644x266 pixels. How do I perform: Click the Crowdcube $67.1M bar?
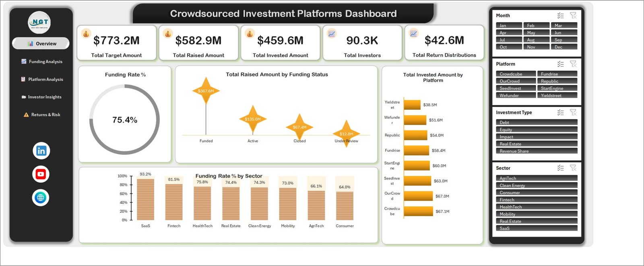[418, 211]
